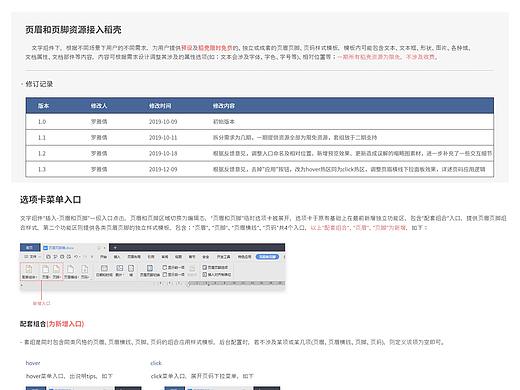520x390 pixels.
Task: Click the 修改人 column header in the table
Action: (x=99, y=106)
